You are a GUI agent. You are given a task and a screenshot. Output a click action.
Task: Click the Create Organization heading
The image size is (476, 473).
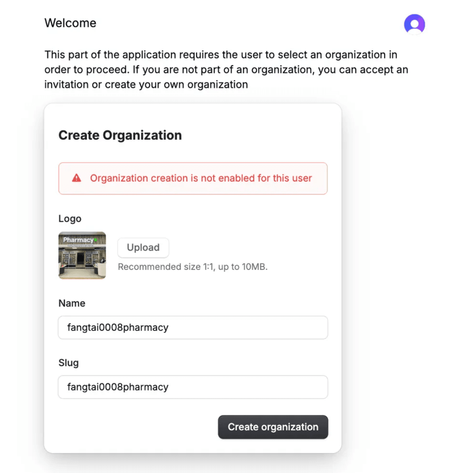[x=120, y=135]
